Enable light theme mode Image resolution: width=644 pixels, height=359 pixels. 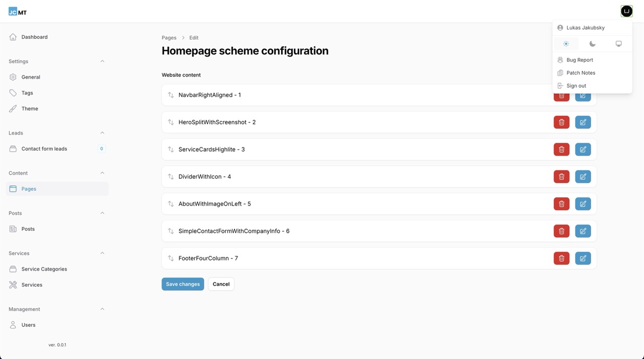(x=566, y=43)
